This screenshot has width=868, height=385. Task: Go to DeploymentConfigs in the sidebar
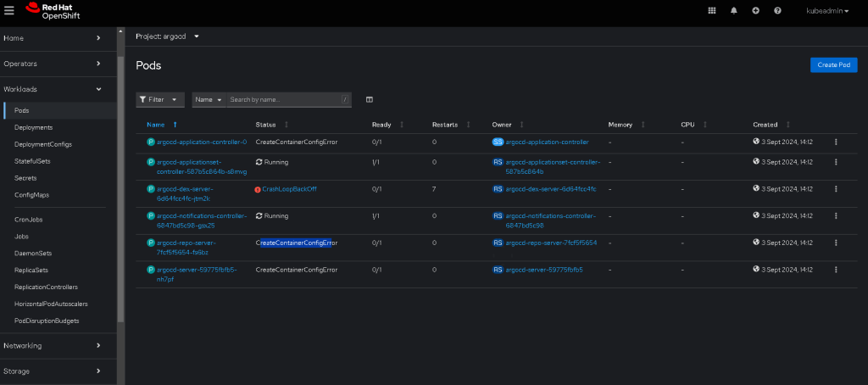tap(43, 144)
